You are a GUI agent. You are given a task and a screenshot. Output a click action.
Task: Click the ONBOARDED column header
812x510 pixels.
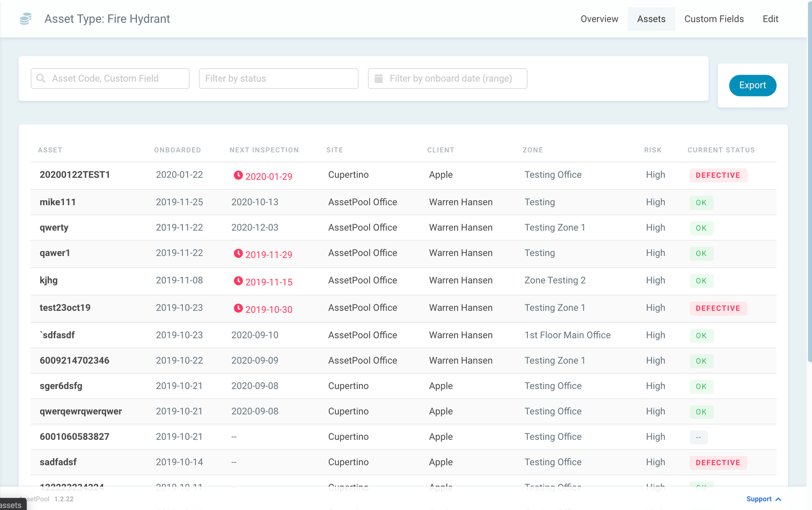[x=178, y=150]
